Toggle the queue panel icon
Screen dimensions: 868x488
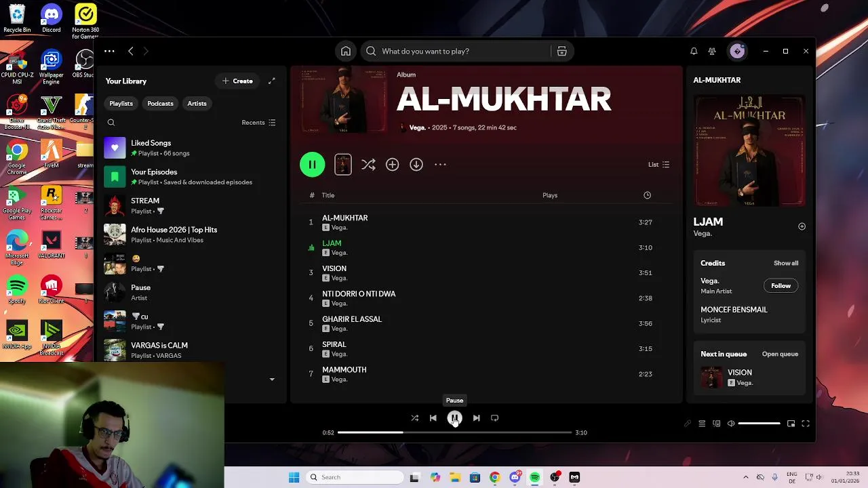pos(702,424)
